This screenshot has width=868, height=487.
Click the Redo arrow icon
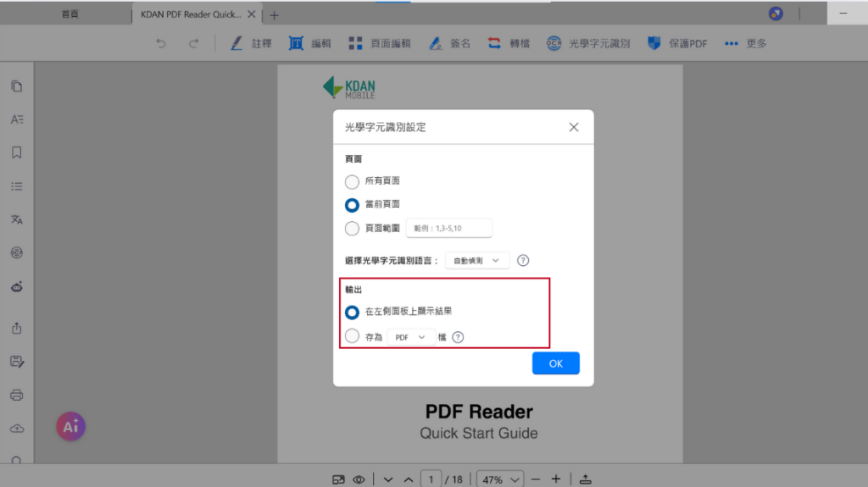coord(193,43)
